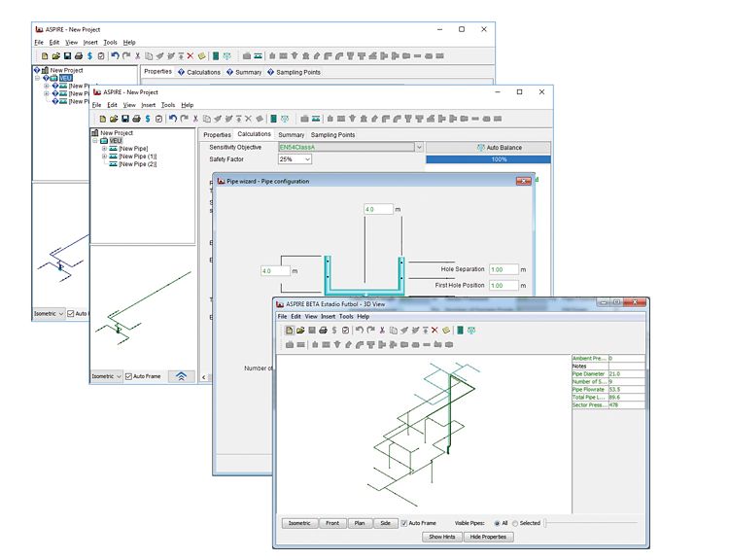Select the 'Selected' visible pipes radio button

tap(515, 523)
